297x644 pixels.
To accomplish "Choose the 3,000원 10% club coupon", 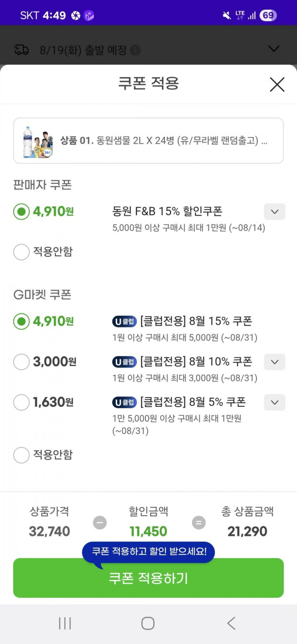I will [21, 362].
